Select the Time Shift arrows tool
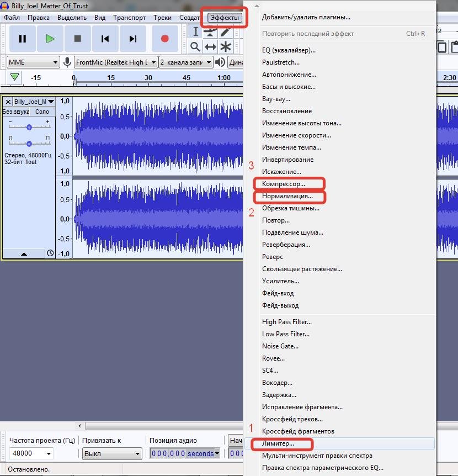 click(210, 46)
